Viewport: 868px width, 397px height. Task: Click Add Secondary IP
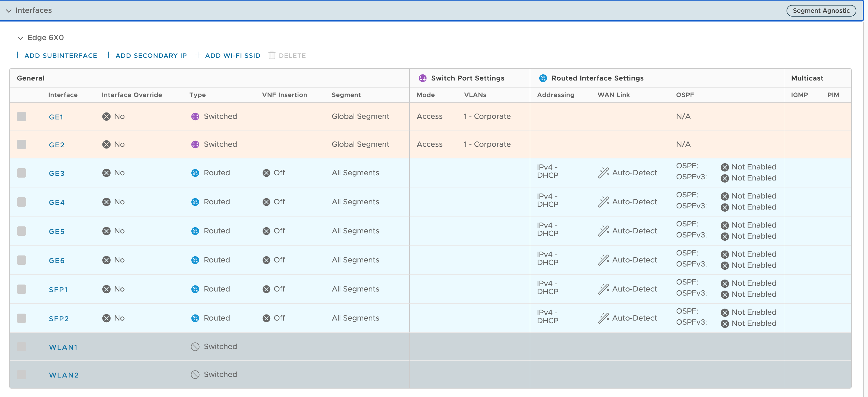(146, 56)
